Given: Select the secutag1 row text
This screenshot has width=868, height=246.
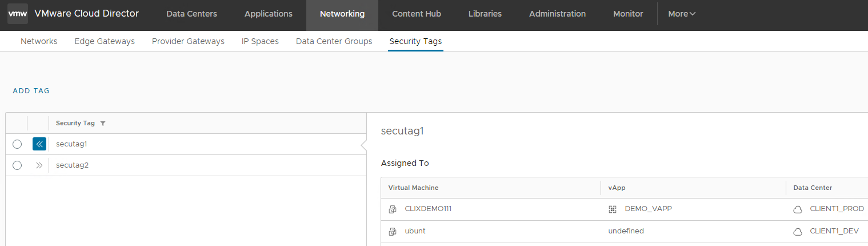Looking at the screenshot, I should tap(71, 144).
